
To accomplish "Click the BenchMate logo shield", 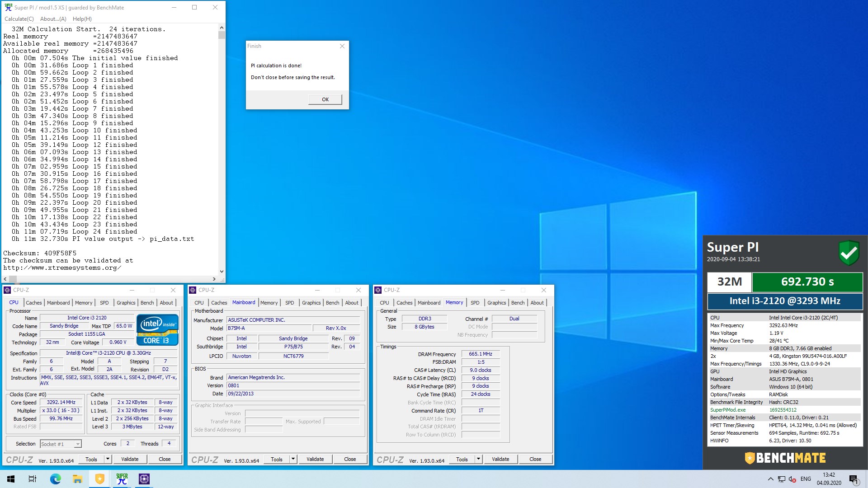I will 750,458.
